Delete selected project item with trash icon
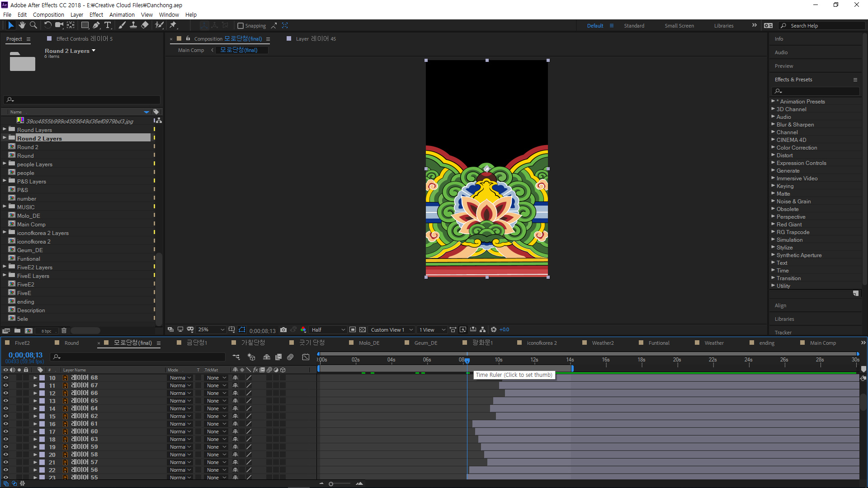The image size is (868, 488). [x=64, y=331]
